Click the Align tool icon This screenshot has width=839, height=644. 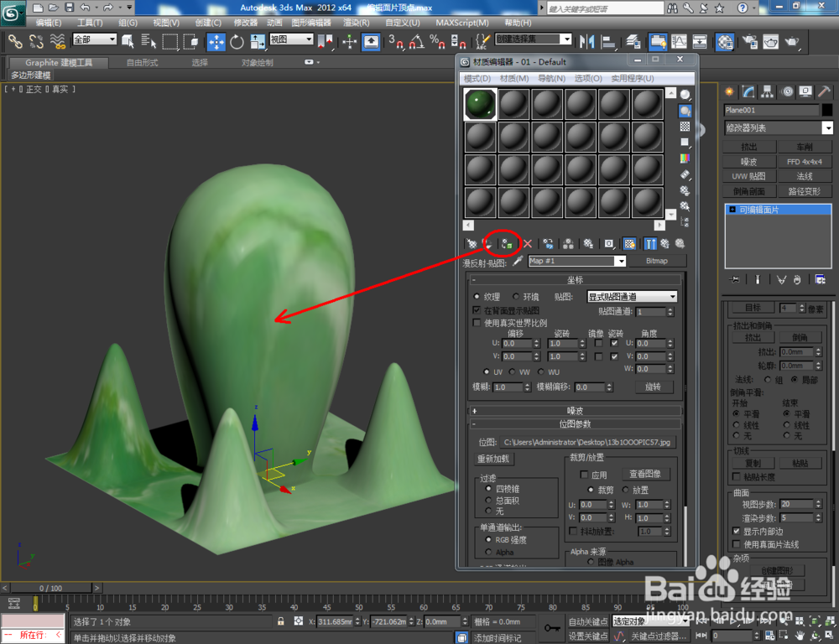click(608, 42)
